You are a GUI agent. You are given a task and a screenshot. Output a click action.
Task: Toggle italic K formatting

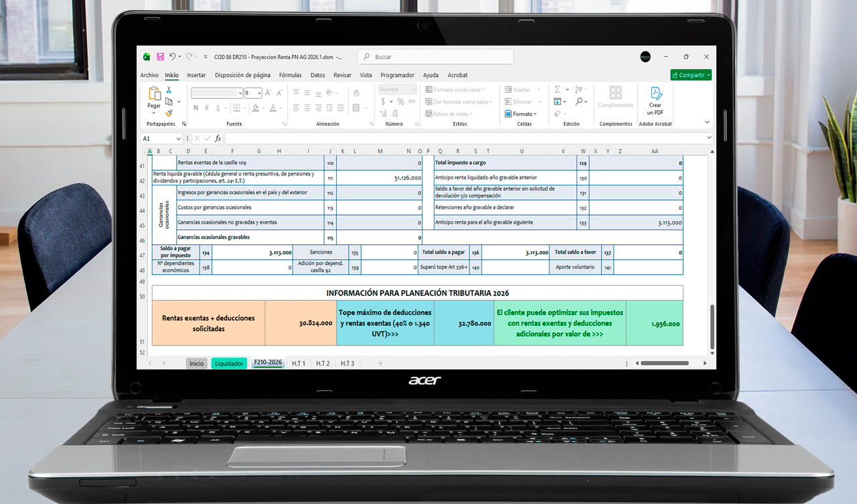click(x=206, y=108)
